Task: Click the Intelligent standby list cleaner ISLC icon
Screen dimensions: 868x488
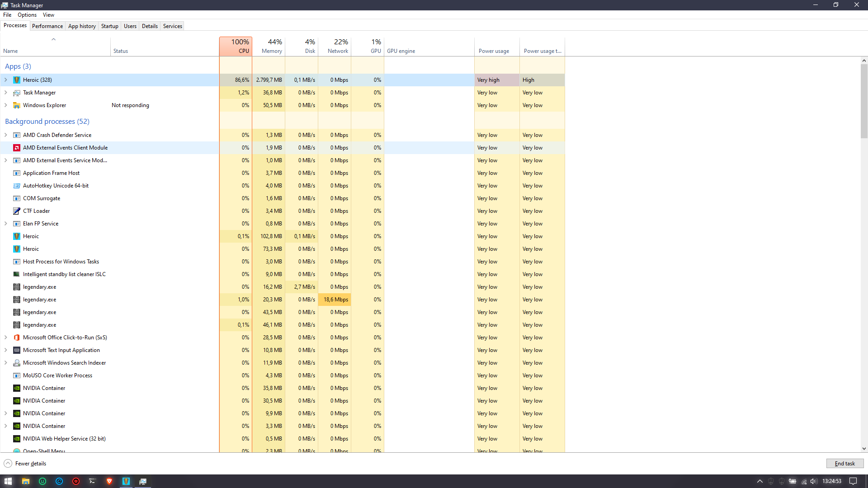Action: [x=16, y=274]
